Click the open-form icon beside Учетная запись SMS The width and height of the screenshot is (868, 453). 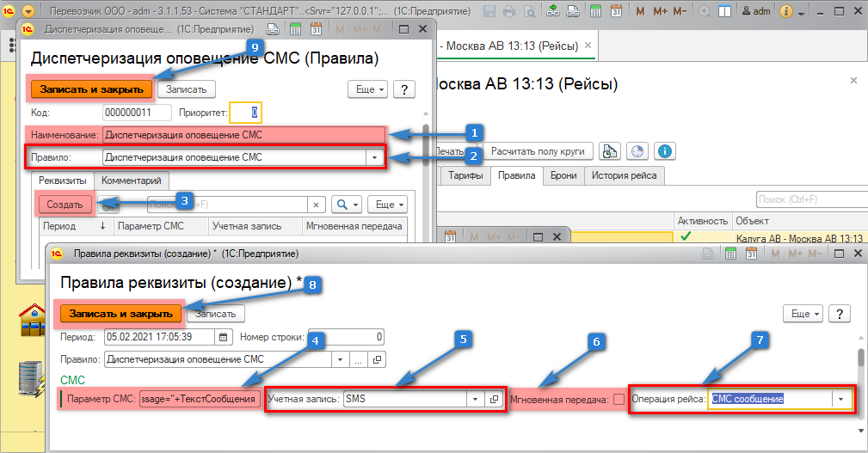click(495, 399)
